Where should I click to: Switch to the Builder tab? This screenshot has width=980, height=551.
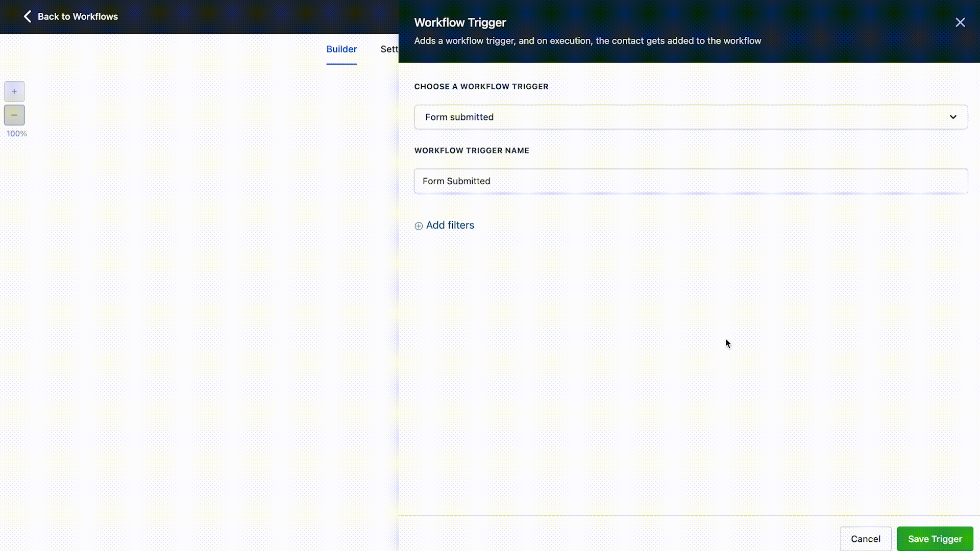pyautogui.click(x=341, y=49)
